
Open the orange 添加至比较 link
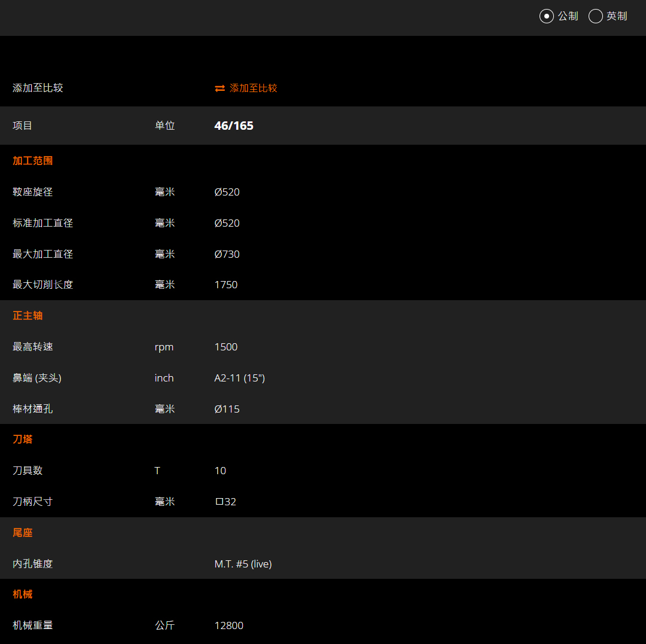click(x=254, y=88)
